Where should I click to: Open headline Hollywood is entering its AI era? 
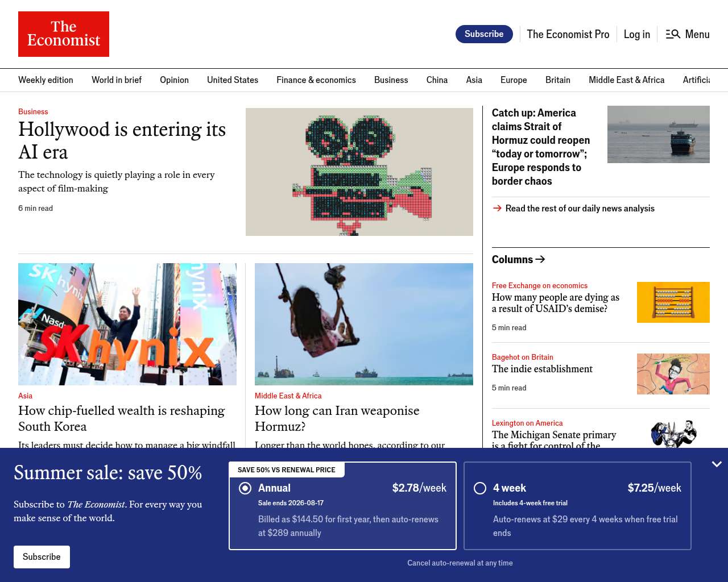pyautogui.click(x=122, y=140)
